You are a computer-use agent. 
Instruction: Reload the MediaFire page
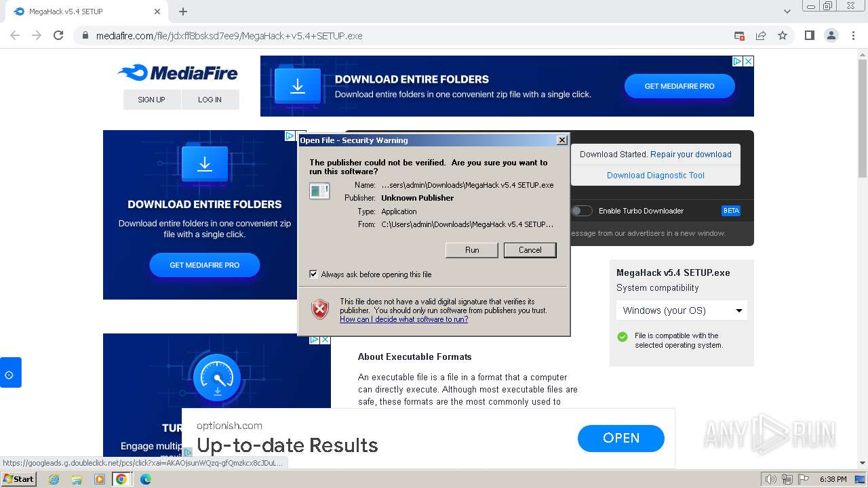[58, 35]
